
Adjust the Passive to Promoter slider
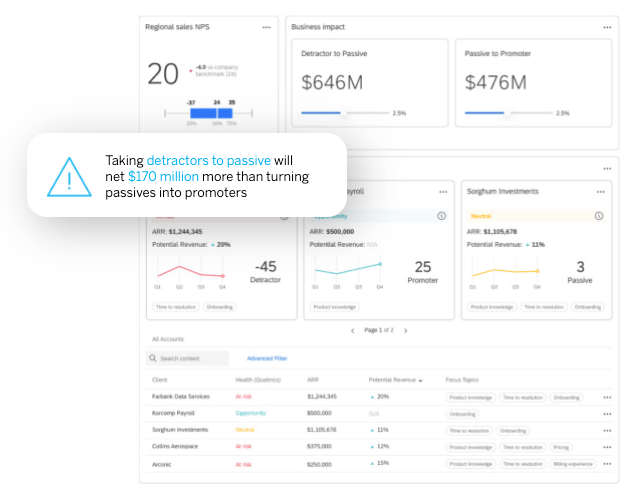(507, 113)
